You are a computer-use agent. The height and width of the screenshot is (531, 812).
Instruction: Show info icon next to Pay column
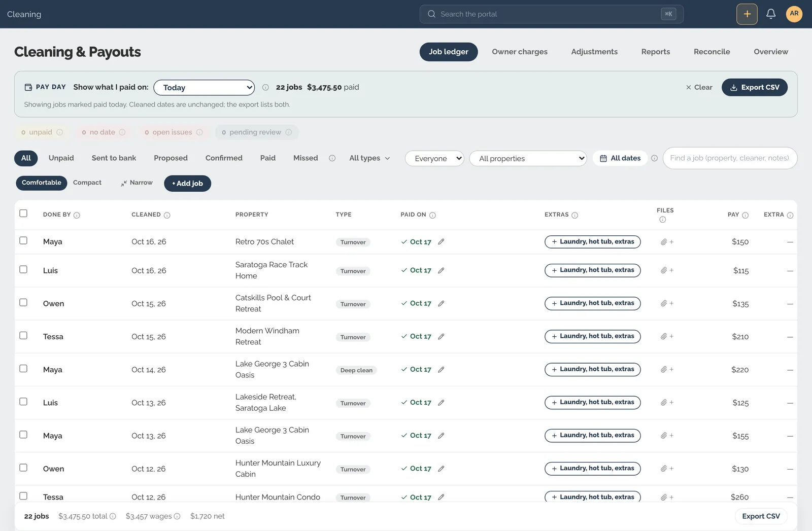point(745,215)
